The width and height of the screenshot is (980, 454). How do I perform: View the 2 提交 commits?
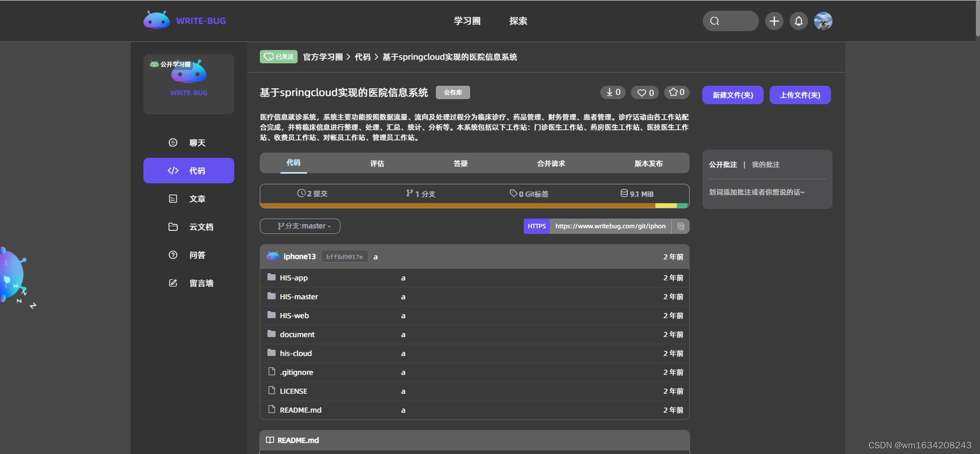click(312, 194)
